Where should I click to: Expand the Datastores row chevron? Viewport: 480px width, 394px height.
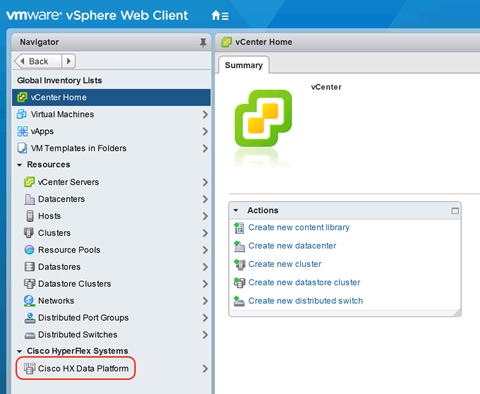[x=205, y=267]
